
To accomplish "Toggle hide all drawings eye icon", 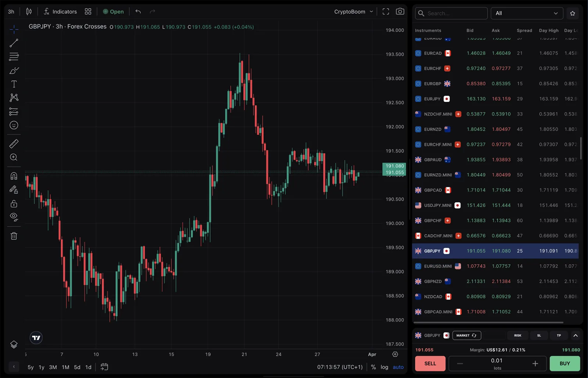I will click(14, 217).
